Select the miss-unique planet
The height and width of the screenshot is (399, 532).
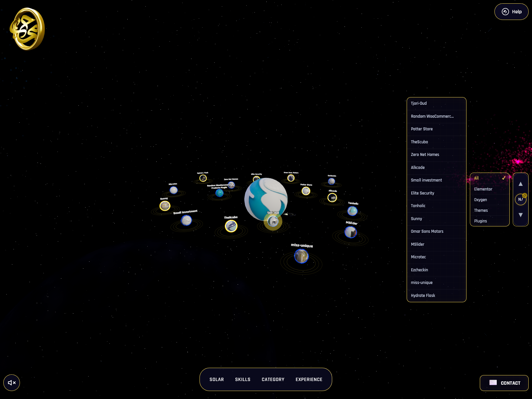301,256
